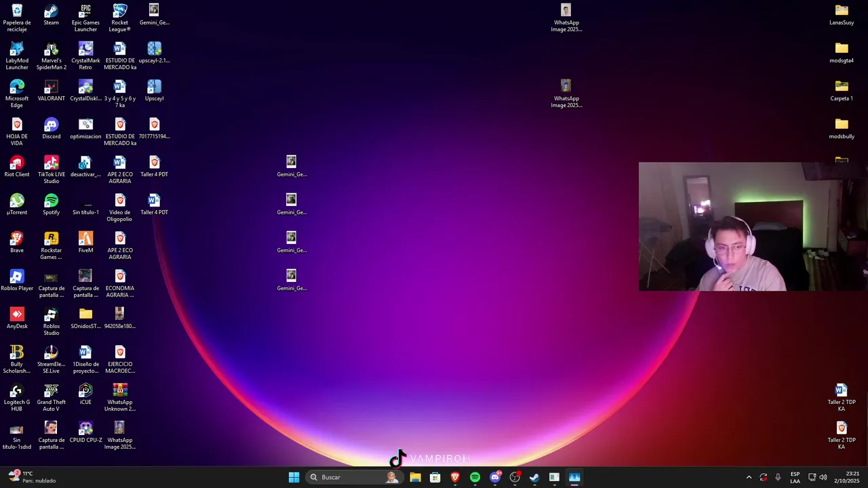Select the Rocket League shortcut
The image size is (868, 488).
click(120, 18)
